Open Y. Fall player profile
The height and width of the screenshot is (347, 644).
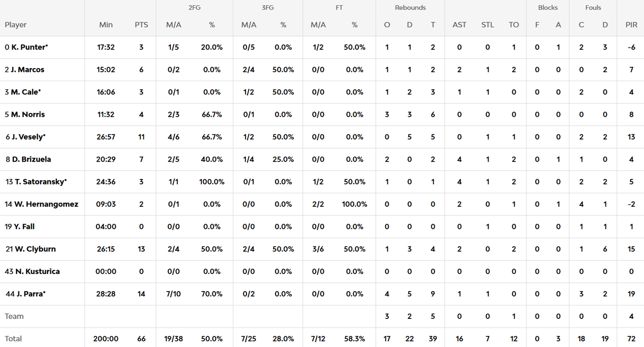(x=24, y=227)
